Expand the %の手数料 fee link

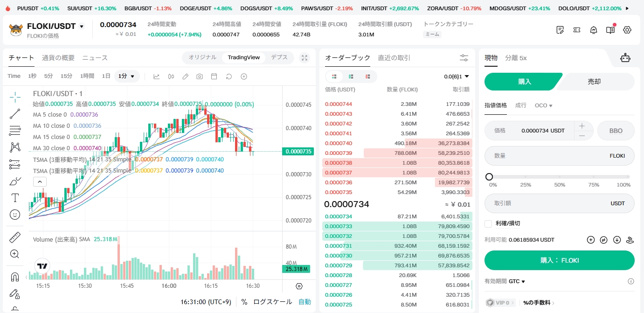tap(539, 303)
